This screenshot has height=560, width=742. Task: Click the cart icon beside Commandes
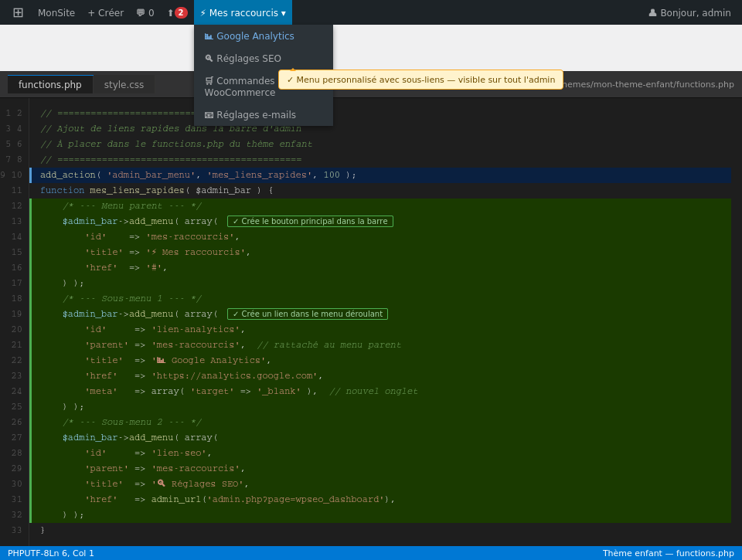[x=209, y=81]
